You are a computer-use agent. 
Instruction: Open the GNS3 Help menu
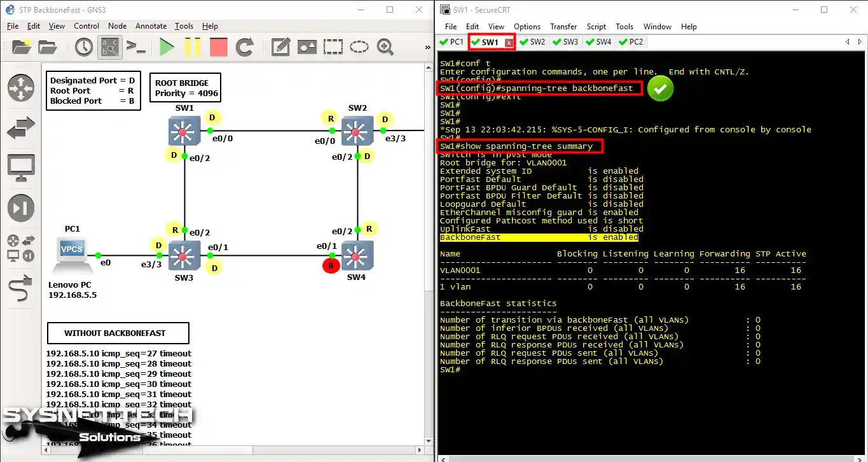pos(210,26)
